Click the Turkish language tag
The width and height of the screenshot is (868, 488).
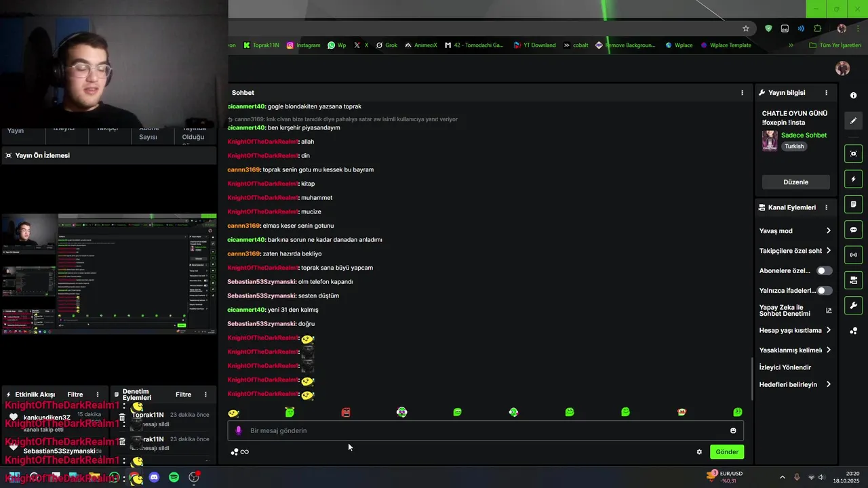(794, 146)
